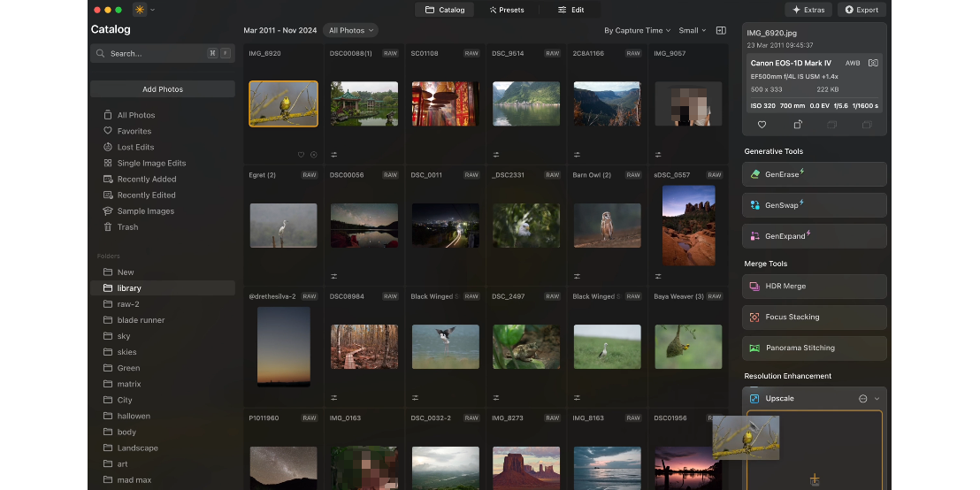Toggle favorite heart in the info panel
This screenshot has width=980, height=490.
click(x=762, y=125)
